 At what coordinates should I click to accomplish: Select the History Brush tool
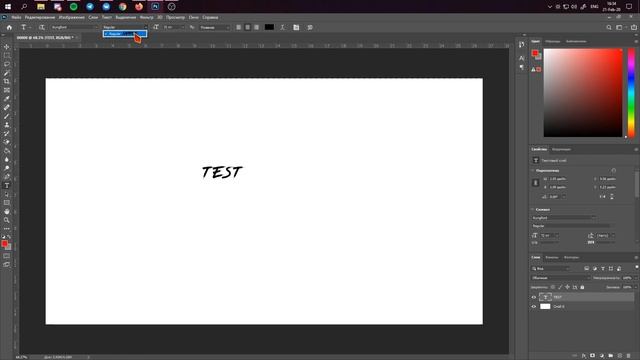pyautogui.click(x=7, y=133)
